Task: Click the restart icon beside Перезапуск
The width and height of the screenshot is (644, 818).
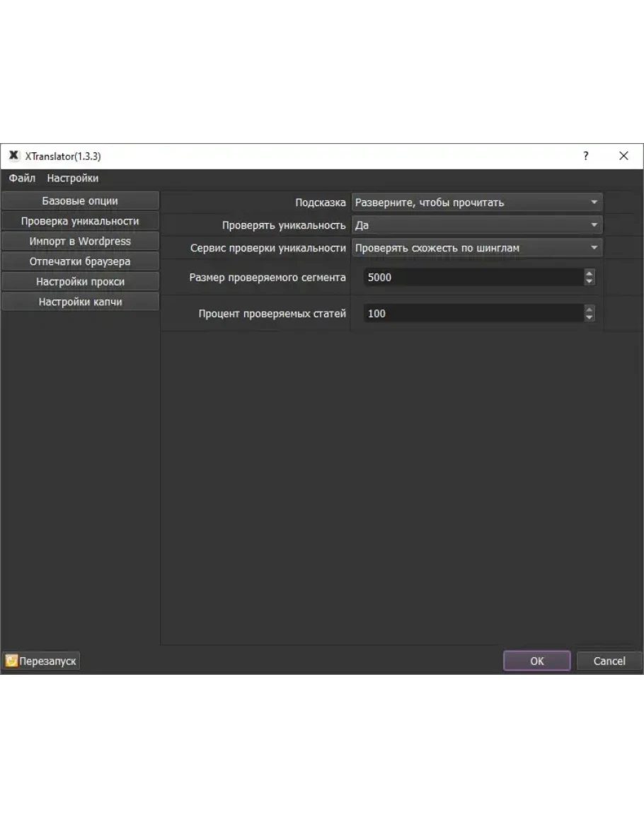Action: pos(11,661)
